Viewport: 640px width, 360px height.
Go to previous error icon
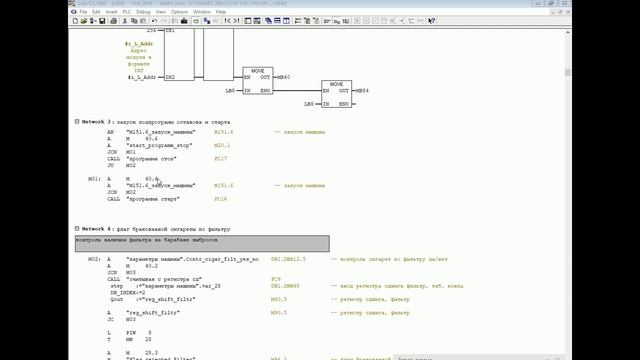coord(227,21)
